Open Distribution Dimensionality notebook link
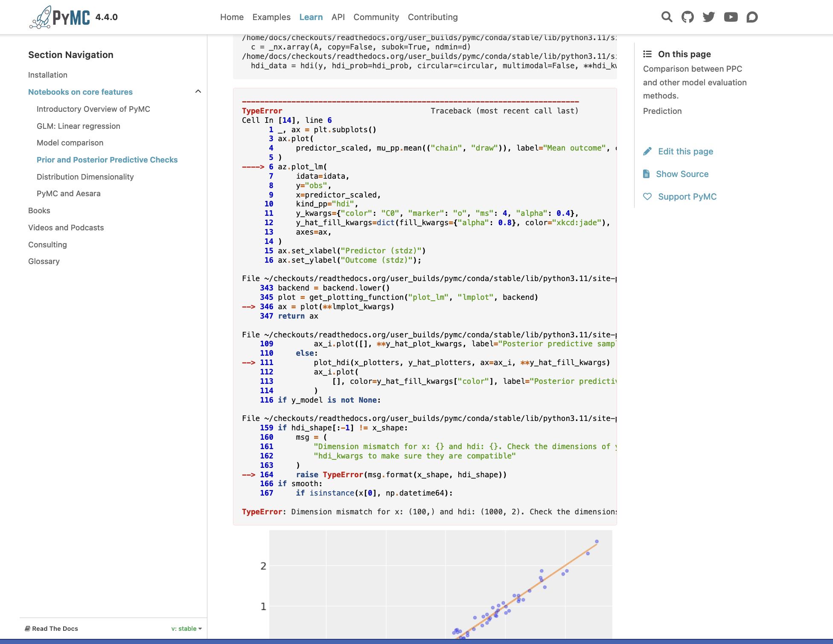Screen dimensions: 833x644 85,177
